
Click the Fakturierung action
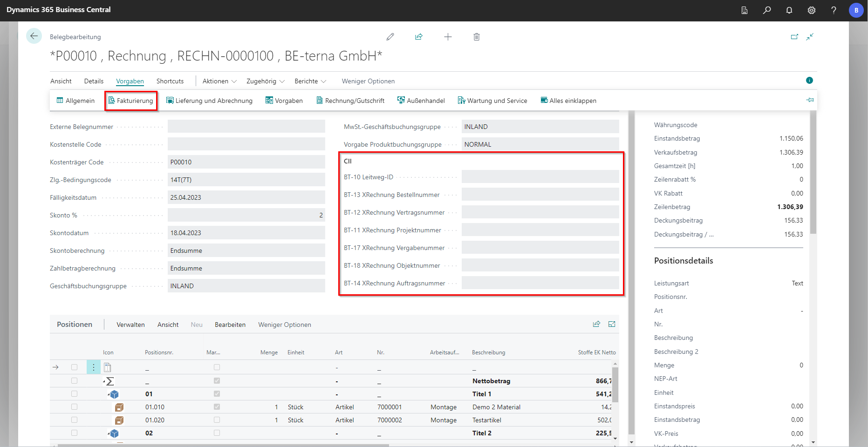(131, 101)
